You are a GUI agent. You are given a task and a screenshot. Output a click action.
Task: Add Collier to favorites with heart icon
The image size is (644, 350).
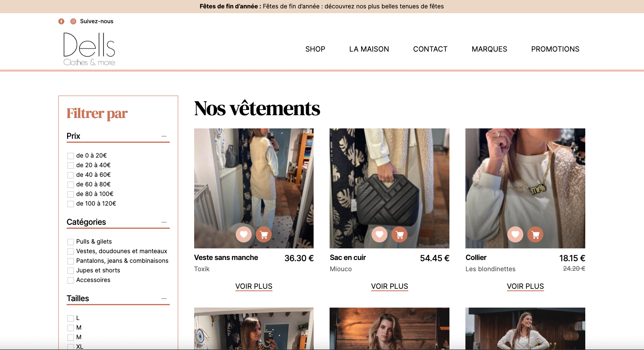[x=515, y=234]
